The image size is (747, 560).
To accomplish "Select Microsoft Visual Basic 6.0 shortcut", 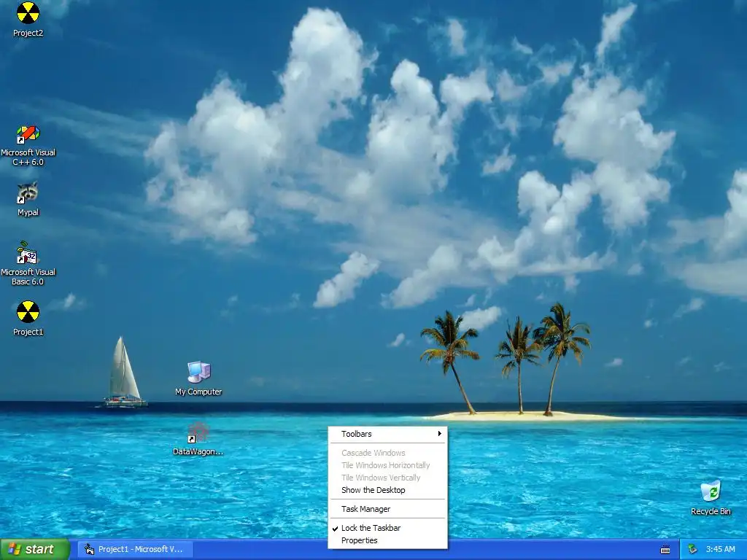I will (28, 263).
